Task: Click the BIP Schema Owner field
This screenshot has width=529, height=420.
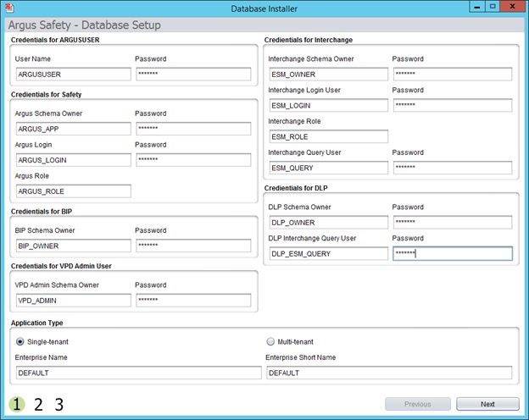Action: click(74, 246)
